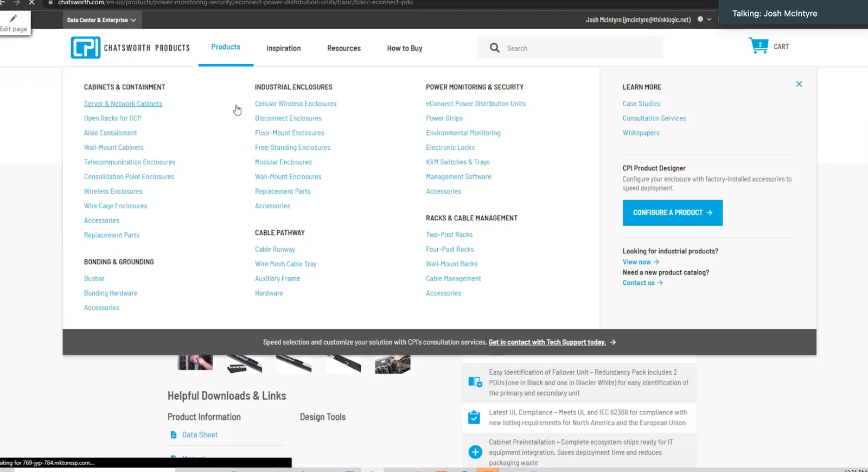Go to Aisle Containment
The width and height of the screenshot is (868, 472).
point(111,133)
